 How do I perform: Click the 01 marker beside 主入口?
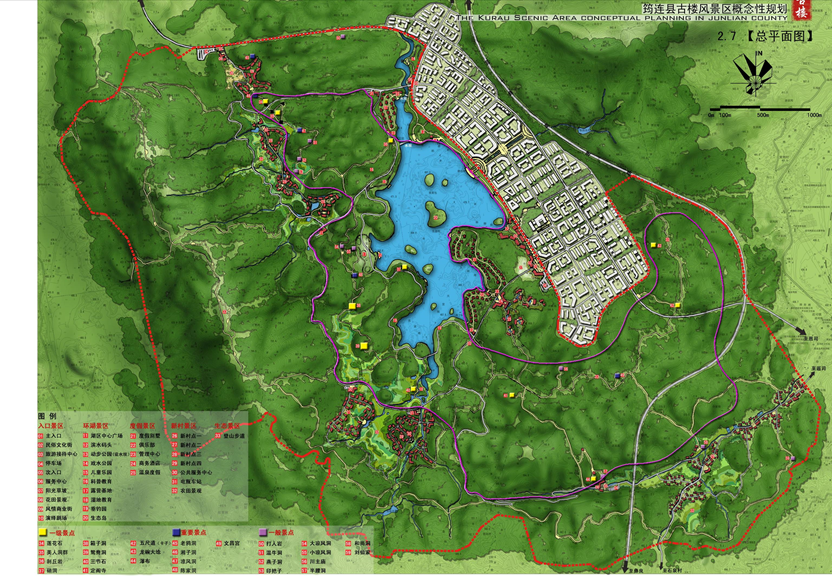[41, 436]
